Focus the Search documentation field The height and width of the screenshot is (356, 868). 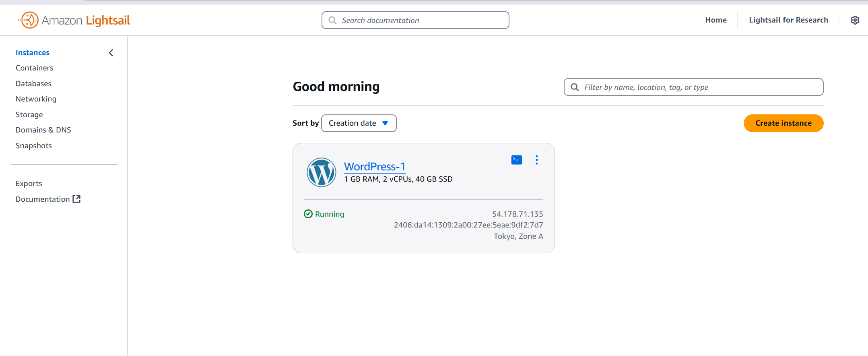[x=415, y=20]
